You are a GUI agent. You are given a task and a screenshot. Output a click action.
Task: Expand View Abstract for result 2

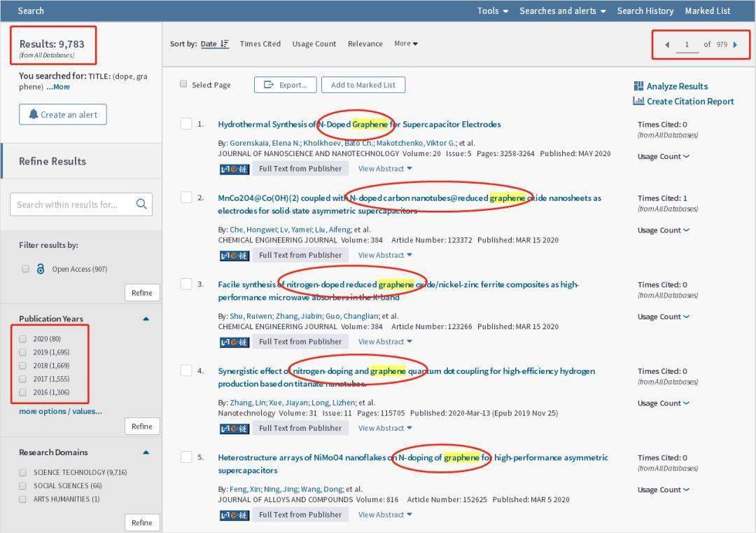385,256
